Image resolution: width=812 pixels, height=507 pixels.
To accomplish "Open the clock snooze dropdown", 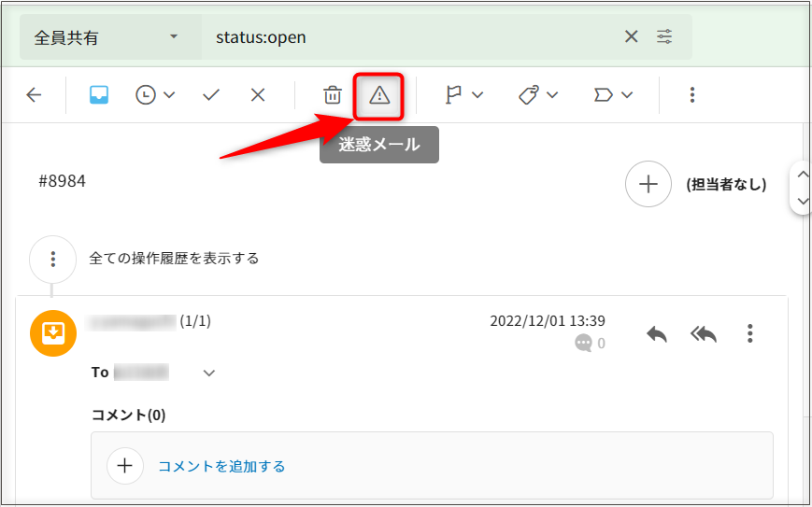I will point(155,94).
